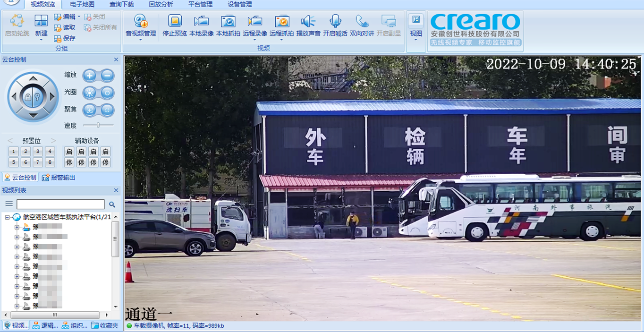
Task: Start local recording with 本地录像
Action: tap(201, 26)
